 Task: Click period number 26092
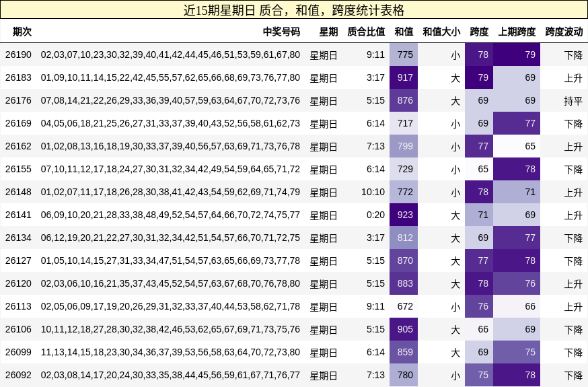click(x=18, y=375)
